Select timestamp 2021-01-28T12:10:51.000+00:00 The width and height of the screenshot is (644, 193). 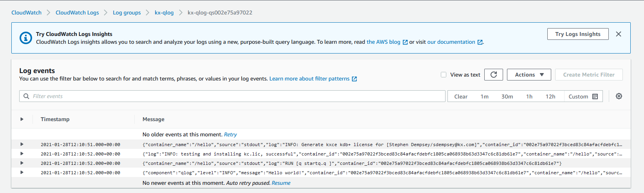(x=80, y=145)
